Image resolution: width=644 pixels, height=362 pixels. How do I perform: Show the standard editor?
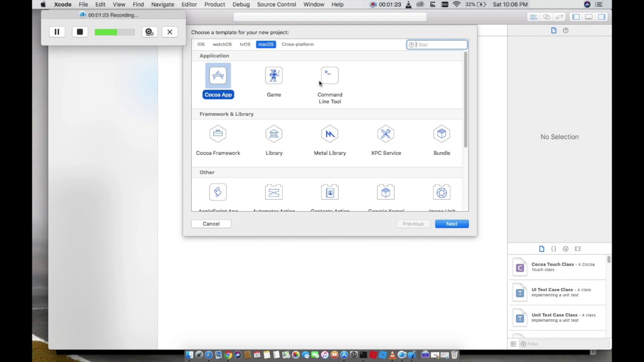[x=533, y=17]
